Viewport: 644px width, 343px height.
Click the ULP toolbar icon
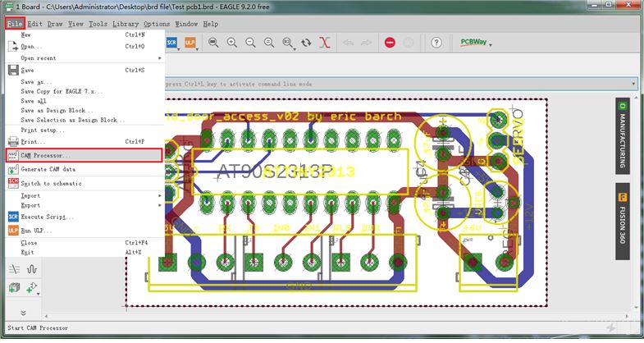(190, 42)
